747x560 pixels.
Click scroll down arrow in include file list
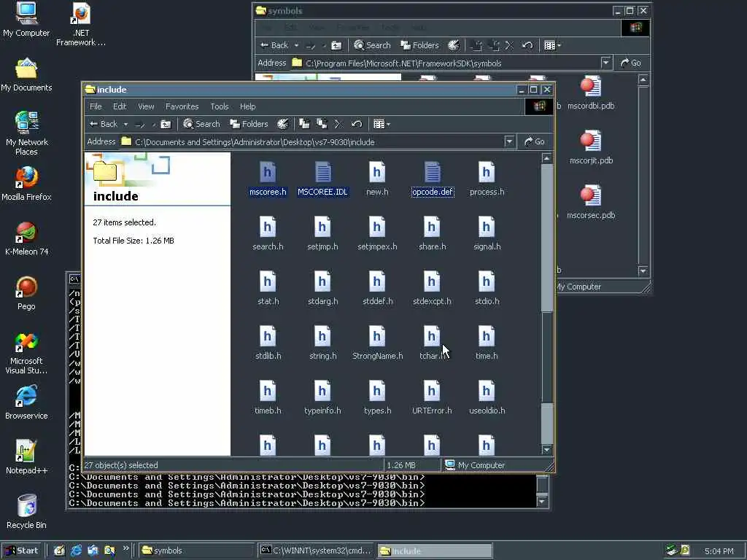tap(547, 449)
